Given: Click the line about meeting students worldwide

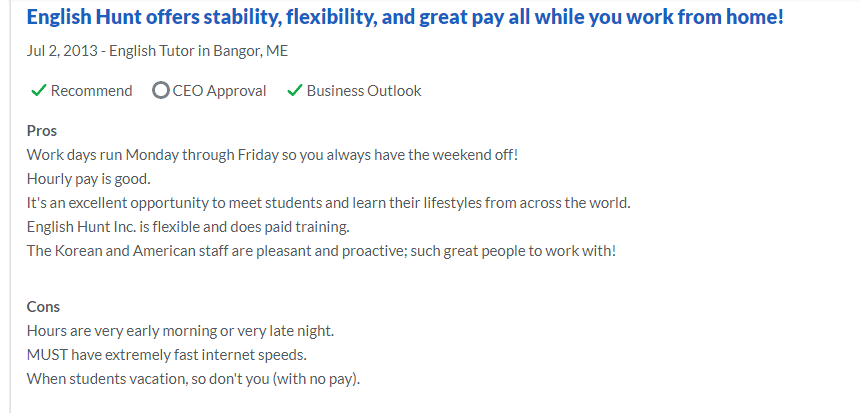Looking at the screenshot, I should click(x=328, y=202).
